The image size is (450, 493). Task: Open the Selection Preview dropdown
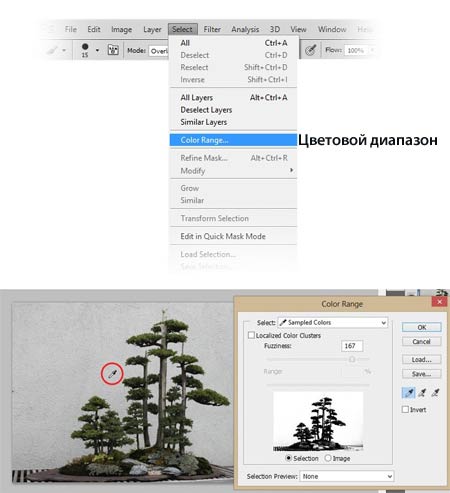pyautogui.click(x=347, y=476)
